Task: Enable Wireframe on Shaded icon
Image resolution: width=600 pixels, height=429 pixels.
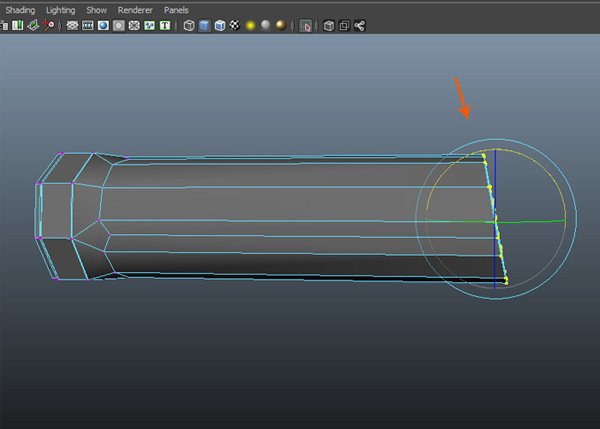Action: pos(220,26)
